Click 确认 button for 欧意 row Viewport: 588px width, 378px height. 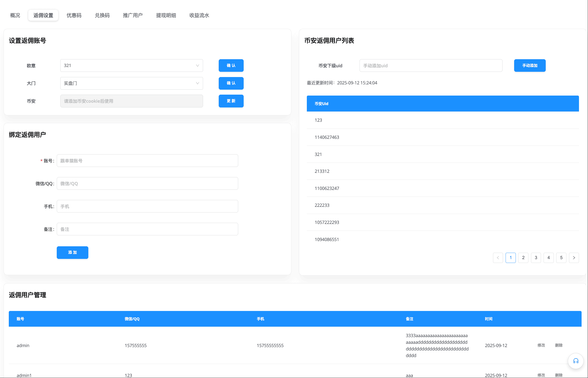pos(231,66)
